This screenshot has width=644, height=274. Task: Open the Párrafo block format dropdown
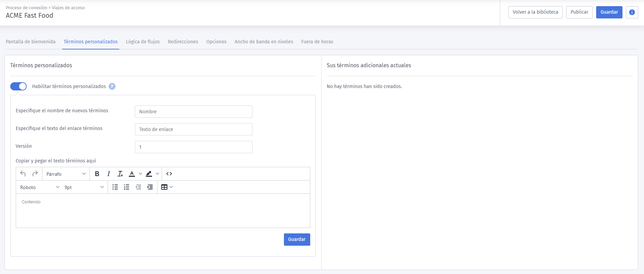66,174
